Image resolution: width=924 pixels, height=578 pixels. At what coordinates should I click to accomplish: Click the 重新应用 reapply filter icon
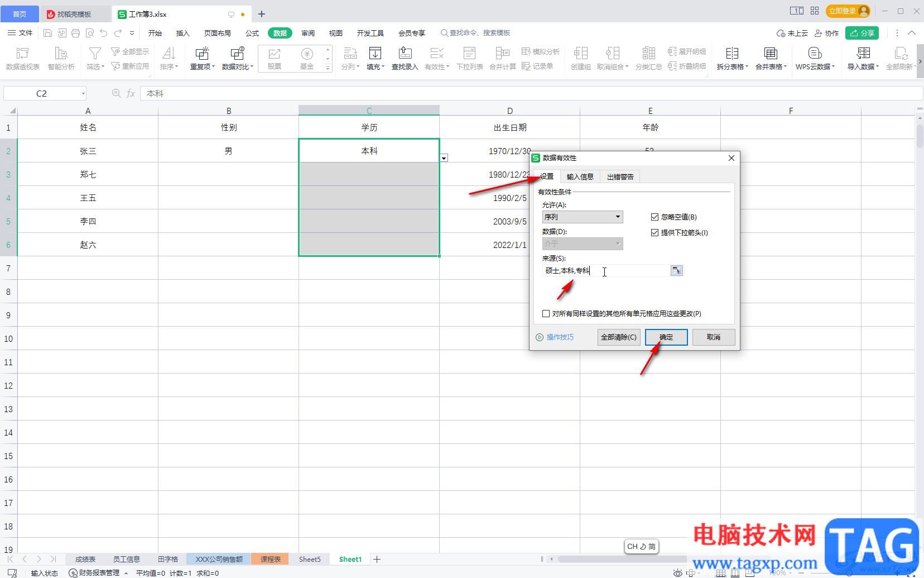pyautogui.click(x=130, y=66)
